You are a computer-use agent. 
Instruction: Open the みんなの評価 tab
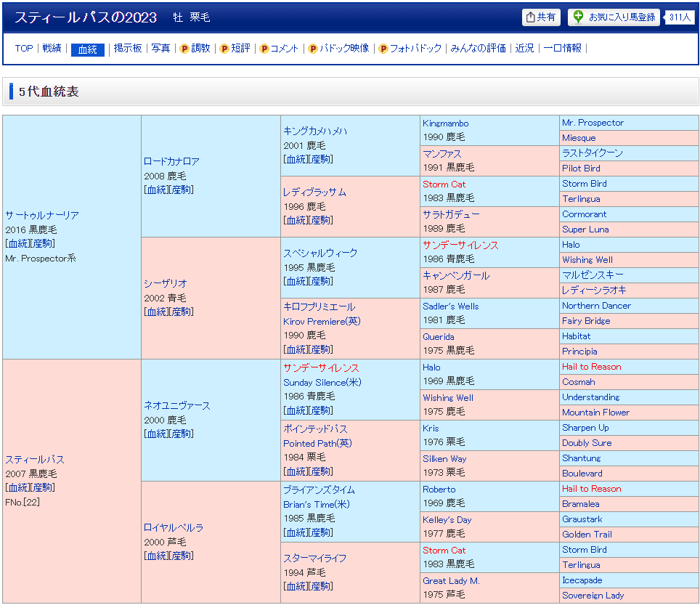pyautogui.click(x=478, y=48)
